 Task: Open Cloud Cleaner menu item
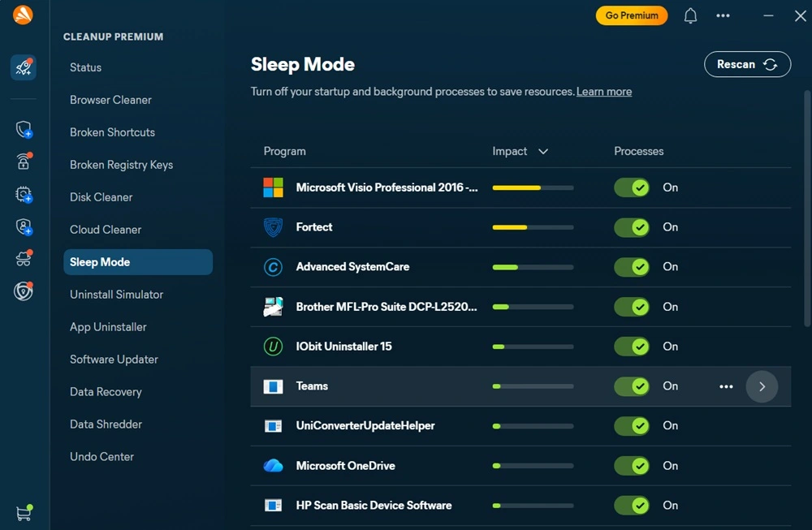[106, 230]
